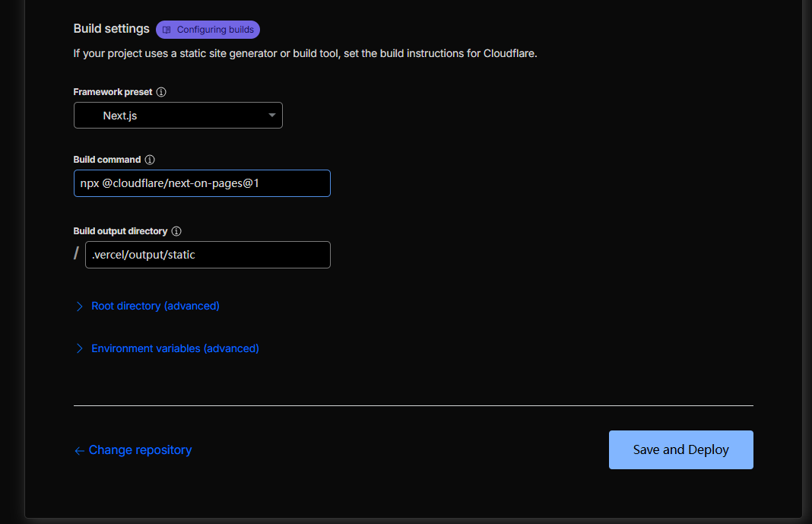Screen dimensions: 812x524
Task: Focus the Build command input field
Action: point(201,183)
